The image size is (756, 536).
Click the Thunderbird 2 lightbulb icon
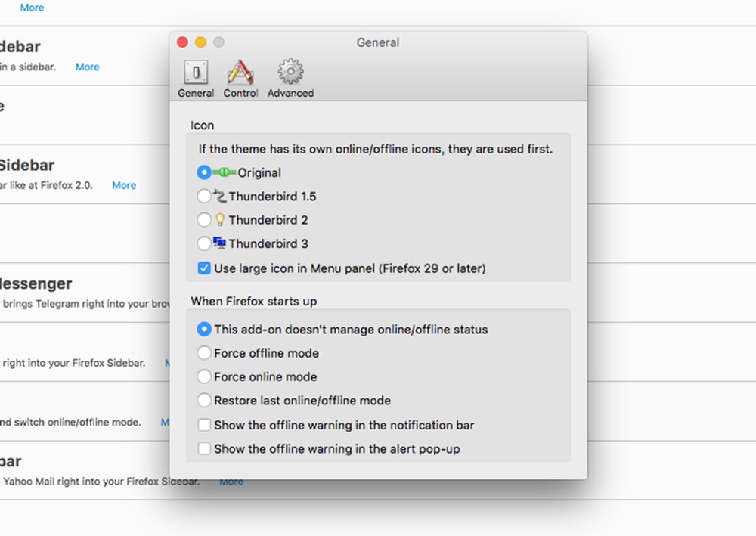point(221,219)
